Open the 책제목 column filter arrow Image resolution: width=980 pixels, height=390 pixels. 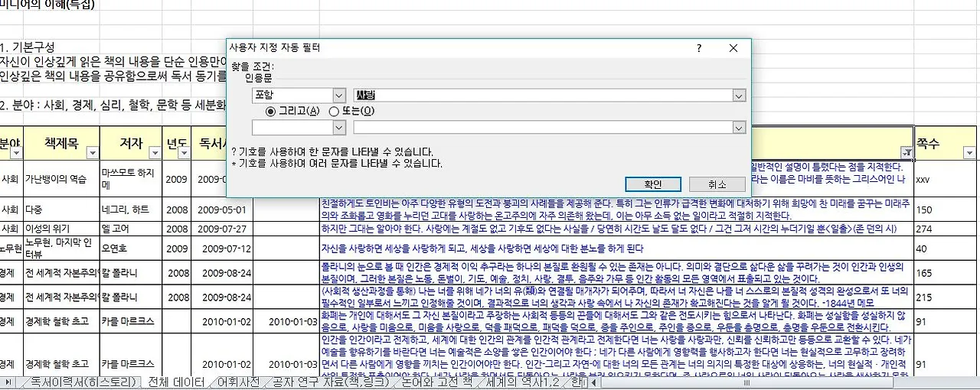[x=93, y=153]
